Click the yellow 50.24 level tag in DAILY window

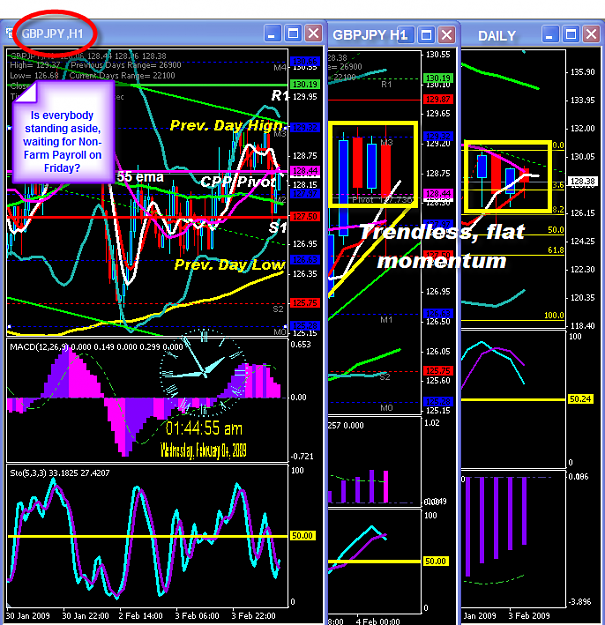tap(580, 399)
